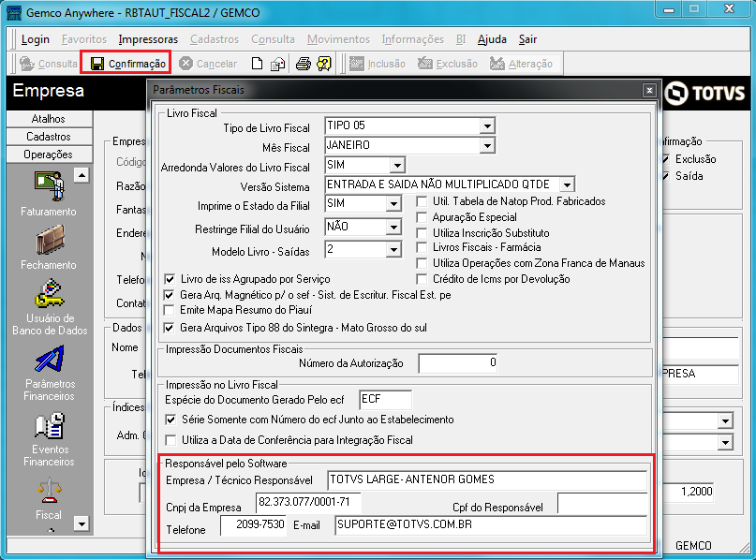Open the Movimentos menu
Viewport: 756px width, 560px height.
pyautogui.click(x=338, y=39)
